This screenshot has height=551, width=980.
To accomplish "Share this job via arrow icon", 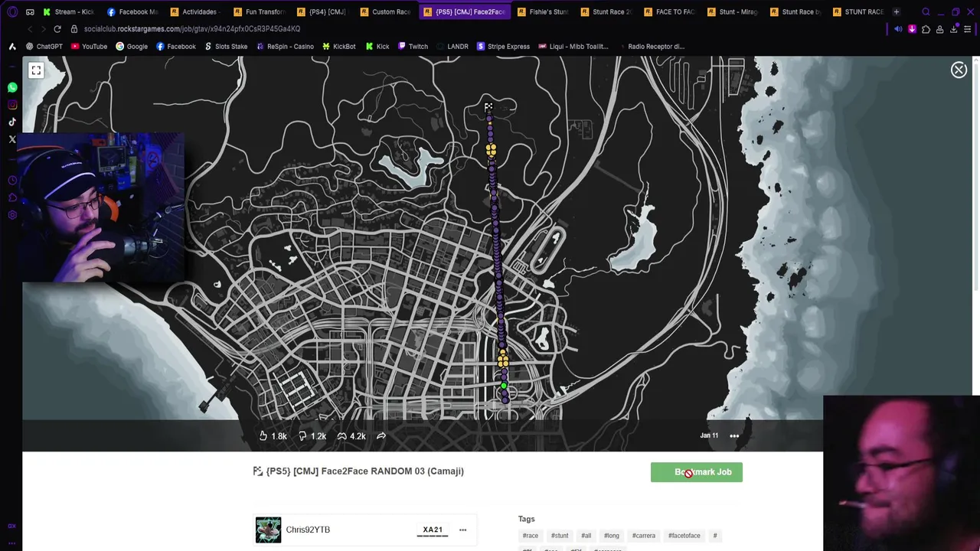I will point(381,436).
